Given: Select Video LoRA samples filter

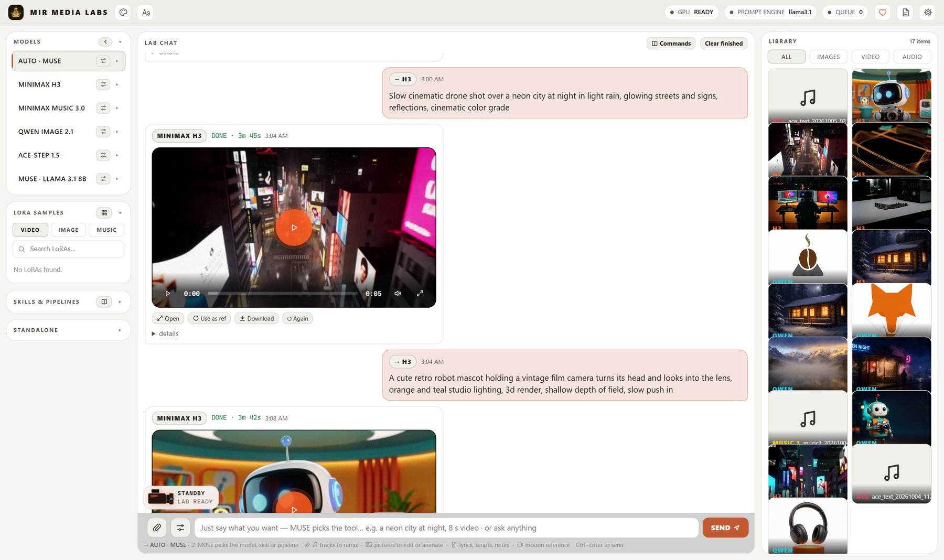Looking at the screenshot, I should click(30, 230).
